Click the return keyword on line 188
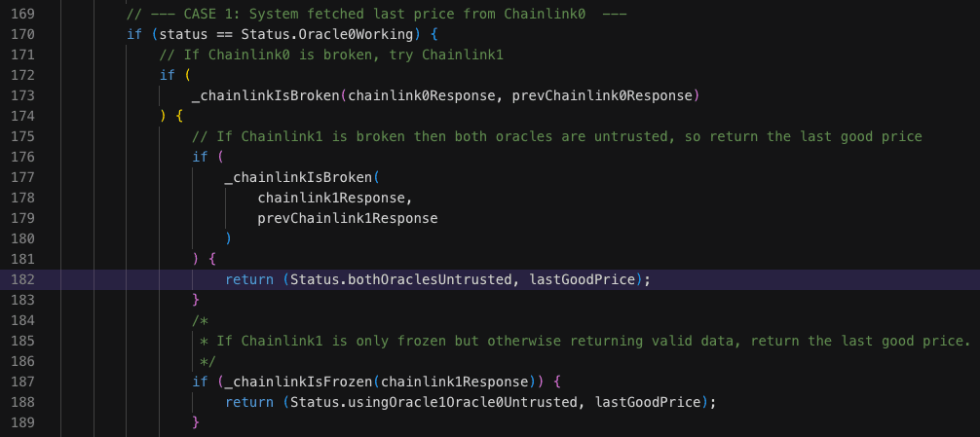 249,402
